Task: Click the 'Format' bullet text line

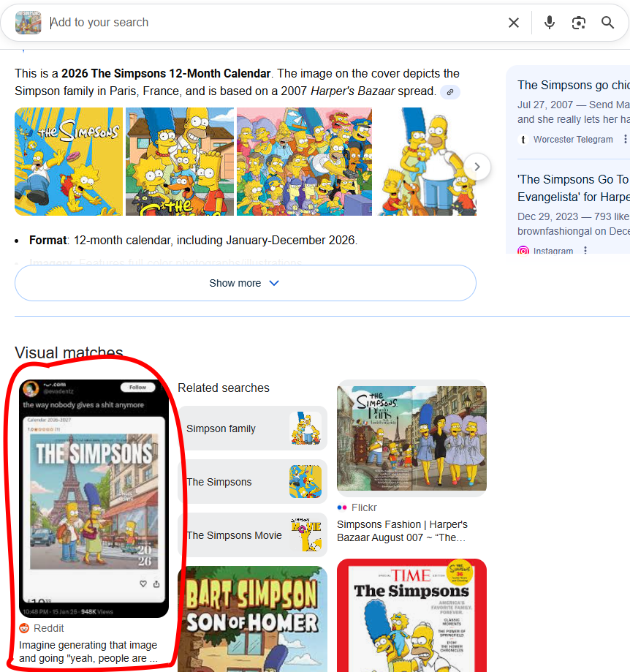Action: pos(193,240)
